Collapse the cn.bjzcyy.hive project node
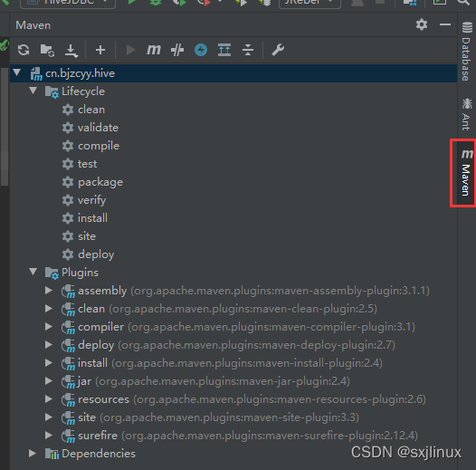The height and width of the screenshot is (470, 476). [x=17, y=72]
